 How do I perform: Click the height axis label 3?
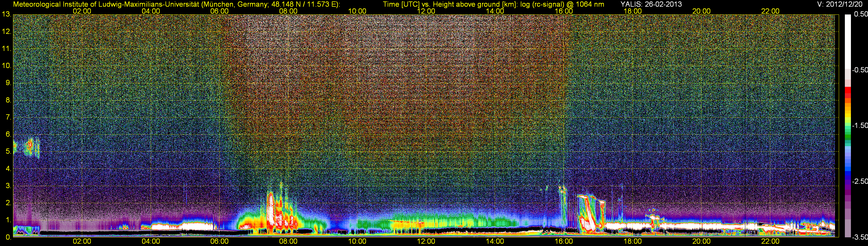(x=8, y=186)
